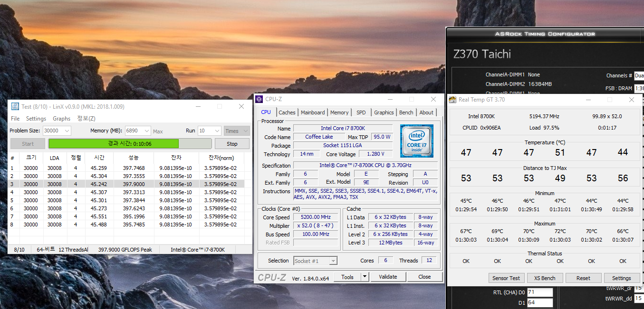Close the Real Temp GT window
This screenshot has height=309, width=644.
point(631,100)
